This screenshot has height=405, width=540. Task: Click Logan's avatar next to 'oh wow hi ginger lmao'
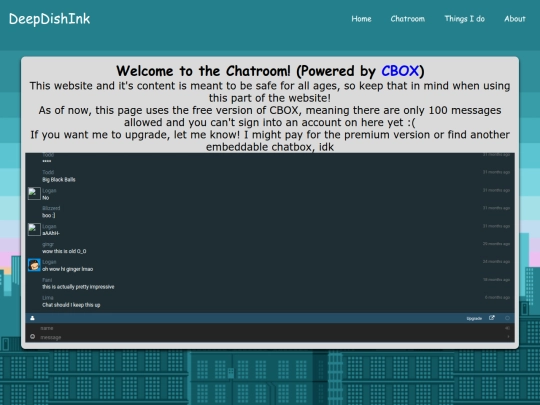tap(34, 265)
